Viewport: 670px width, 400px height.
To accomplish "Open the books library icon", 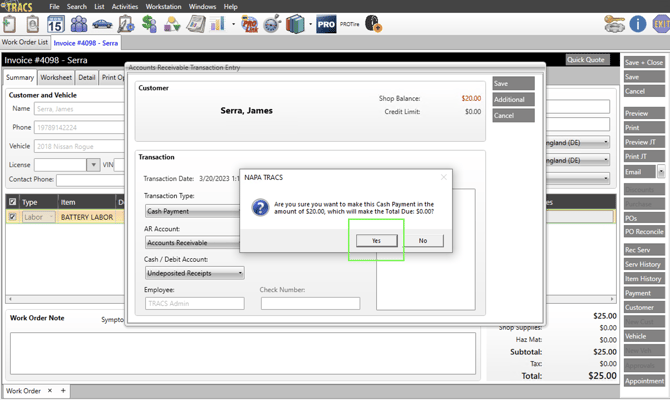I will (295, 24).
